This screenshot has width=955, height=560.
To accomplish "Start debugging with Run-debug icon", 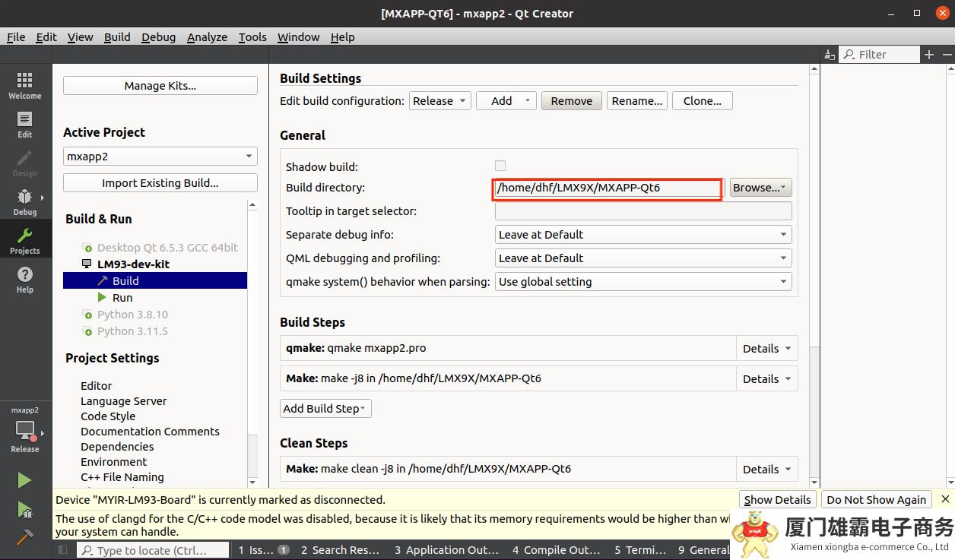I will click(24, 509).
